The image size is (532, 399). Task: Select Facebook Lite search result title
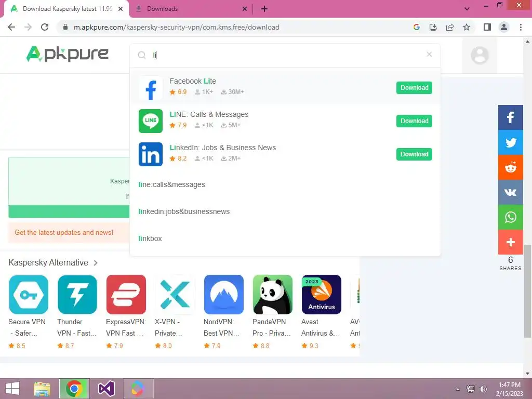pos(193,81)
